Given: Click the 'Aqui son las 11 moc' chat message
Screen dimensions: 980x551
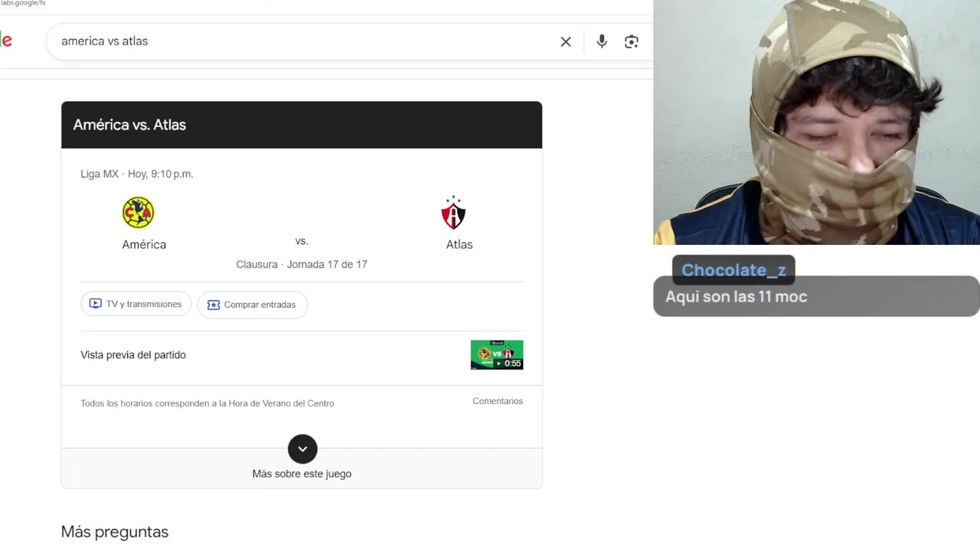Looking at the screenshot, I should (x=737, y=297).
